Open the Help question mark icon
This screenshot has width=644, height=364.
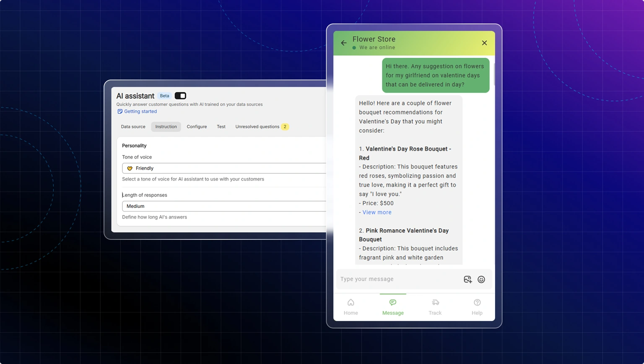coord(477,303)
